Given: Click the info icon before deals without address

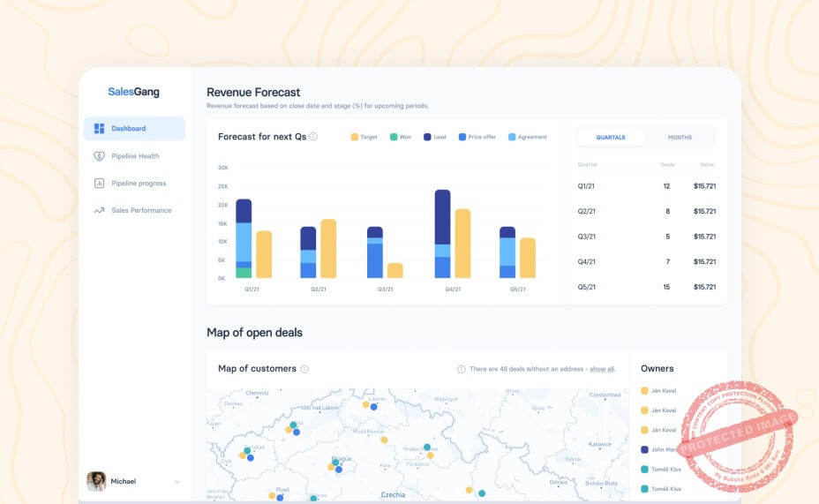Looking at the screenshot, I should click(x=461, y=369).
